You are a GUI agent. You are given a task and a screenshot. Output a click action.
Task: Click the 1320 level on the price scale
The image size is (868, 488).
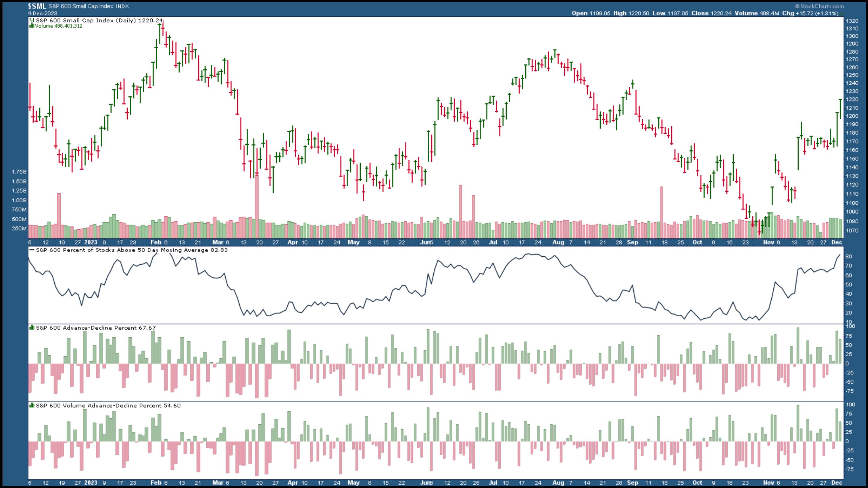pyautogui.click(x=852, y=21)
